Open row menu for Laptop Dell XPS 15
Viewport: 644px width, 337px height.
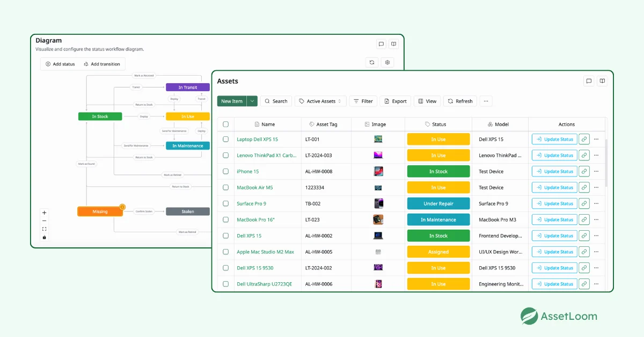click(x=596, y=139)
